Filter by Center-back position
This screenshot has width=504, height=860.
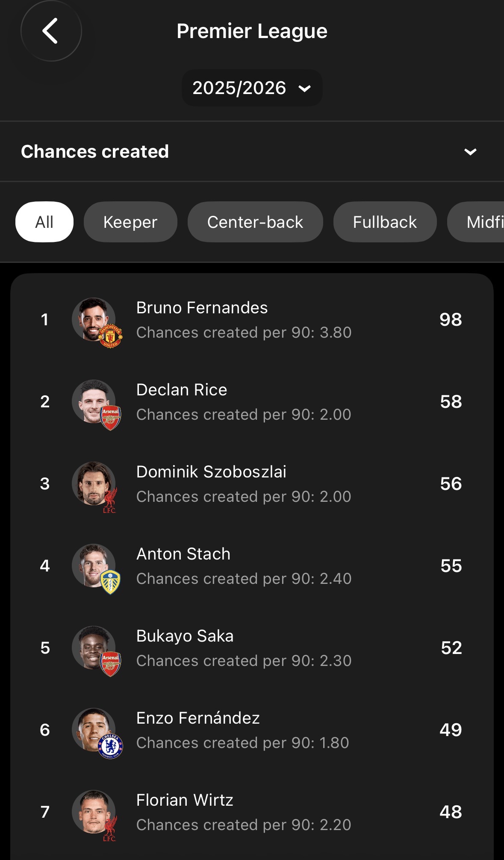pyautogui.click(x=255, y=222)
